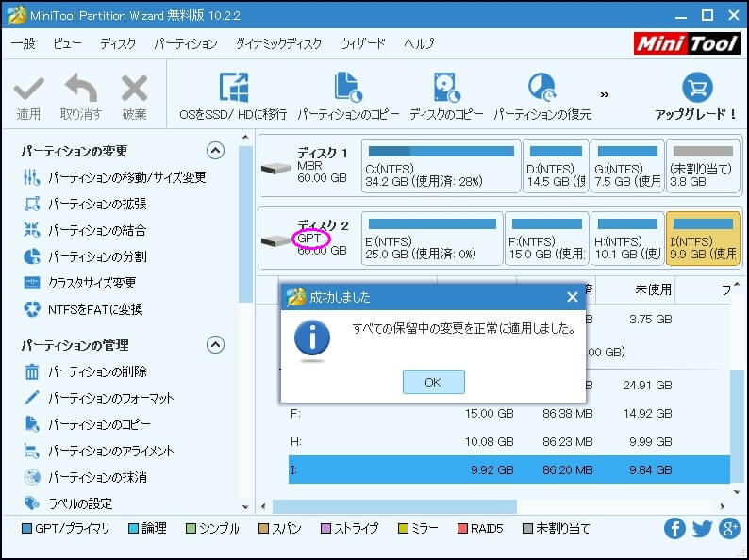Select the unallocated (未割り当て) 3.8 GB block
The height and width of the screenshot is (560, 749).
point(703,166)
